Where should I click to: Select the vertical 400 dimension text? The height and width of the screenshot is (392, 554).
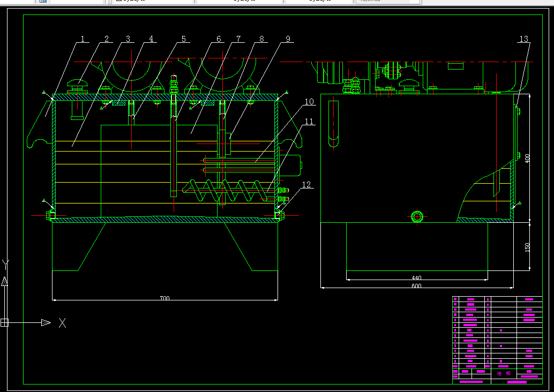[528, 158]
